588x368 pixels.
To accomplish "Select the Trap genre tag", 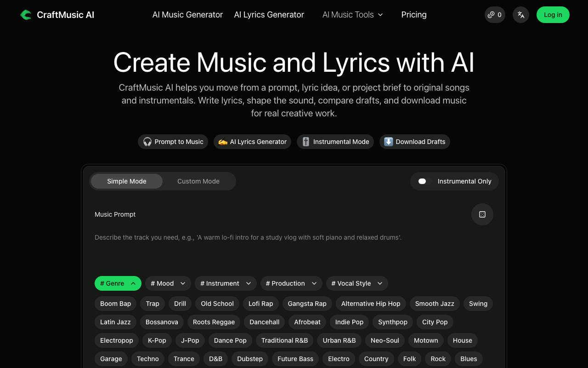I will pos(153,304).
